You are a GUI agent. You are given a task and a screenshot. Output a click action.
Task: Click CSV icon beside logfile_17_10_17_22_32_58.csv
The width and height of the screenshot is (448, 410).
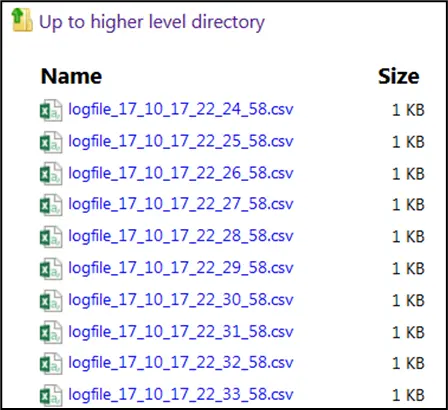click(x=51, y=364)
